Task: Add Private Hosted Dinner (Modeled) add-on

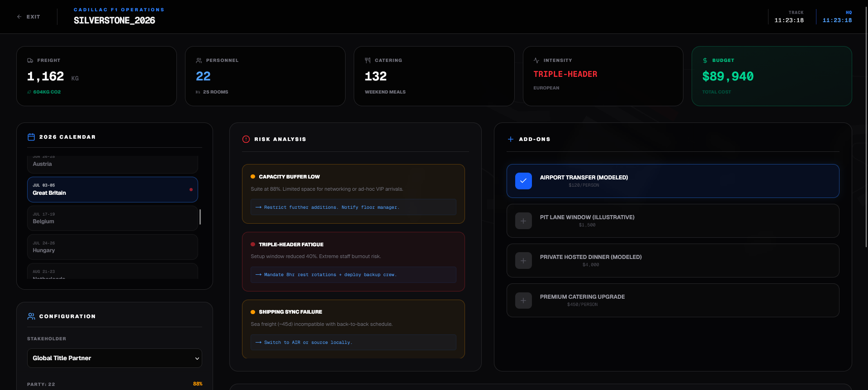Action: pyautogui.click(x=523, y=260)
